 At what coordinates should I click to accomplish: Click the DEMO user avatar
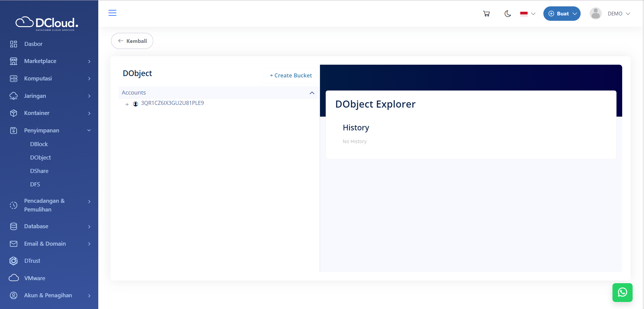[596, 14]
